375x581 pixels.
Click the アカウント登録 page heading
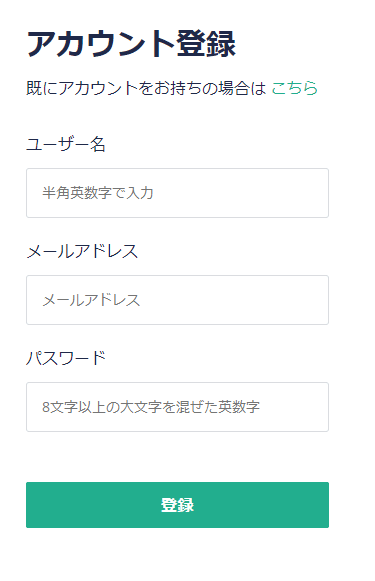[x=131, y=44]
